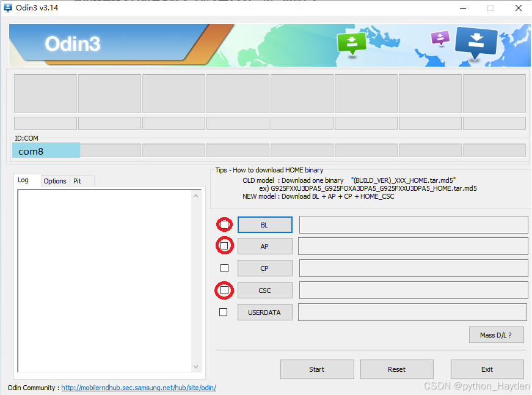The height and width of the screenshot is (395, 532).
Task: Open the Mass D/L help button
Action: point(496,335)
